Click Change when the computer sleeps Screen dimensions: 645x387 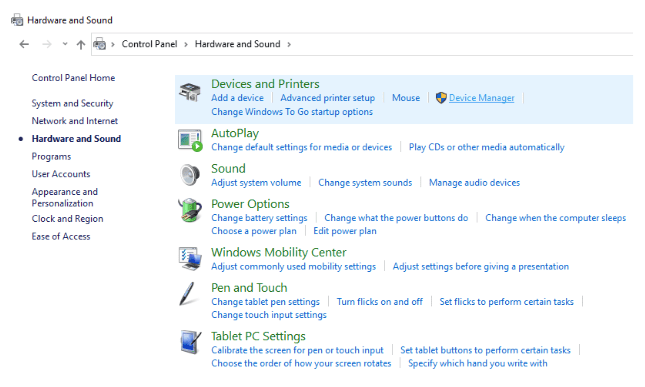pyautogui.click(x=555, y=218)
